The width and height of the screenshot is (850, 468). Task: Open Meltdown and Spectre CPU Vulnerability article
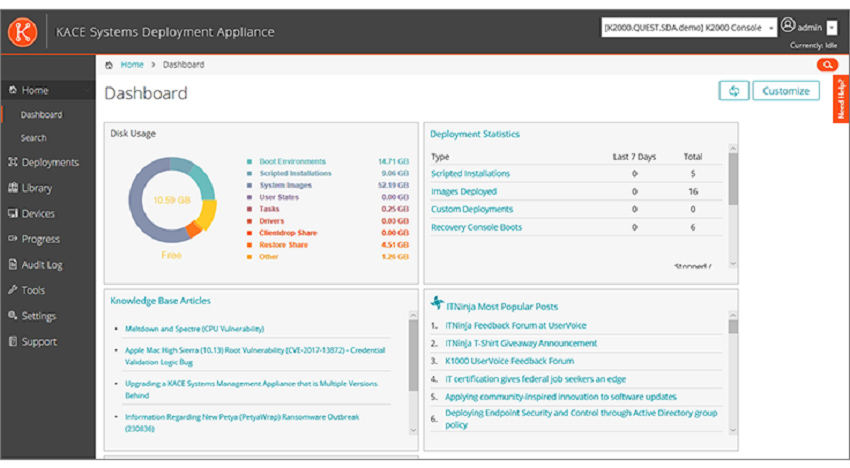(195, 329)
